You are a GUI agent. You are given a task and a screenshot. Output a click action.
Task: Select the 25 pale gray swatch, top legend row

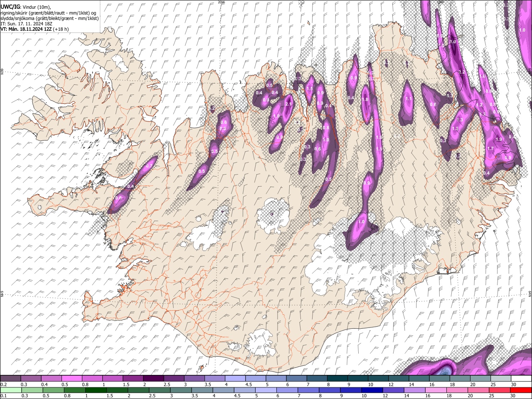501,378
